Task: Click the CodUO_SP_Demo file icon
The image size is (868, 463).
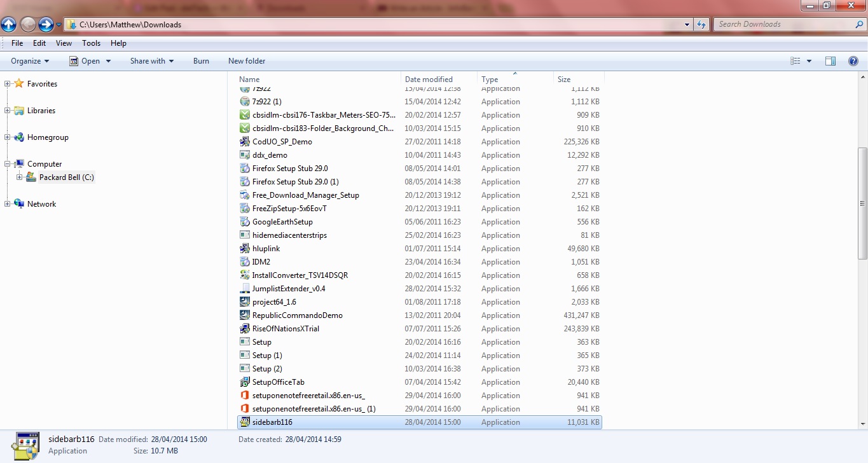Action: pos(245,142)
